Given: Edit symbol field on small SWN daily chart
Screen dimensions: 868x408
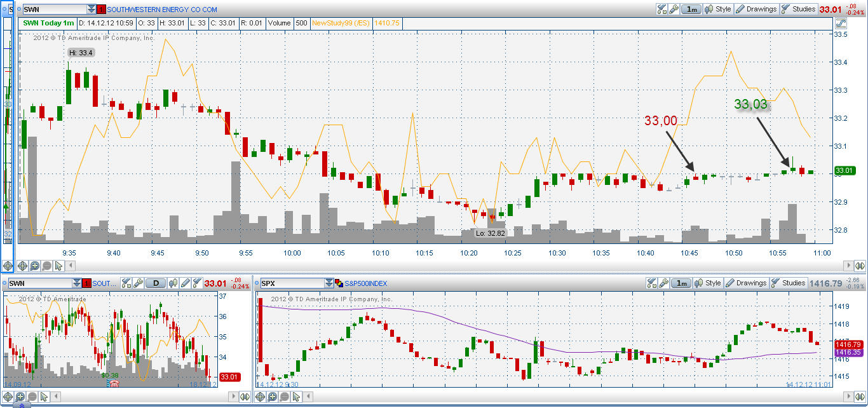Looking at the screenshot, I should pyautogui.click(x=40, y=283).
